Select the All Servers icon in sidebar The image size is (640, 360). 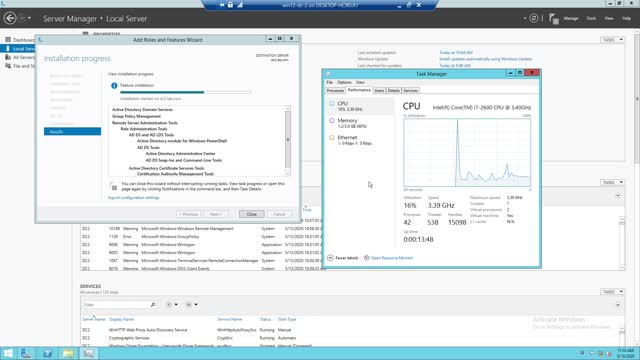pos(8,57)
